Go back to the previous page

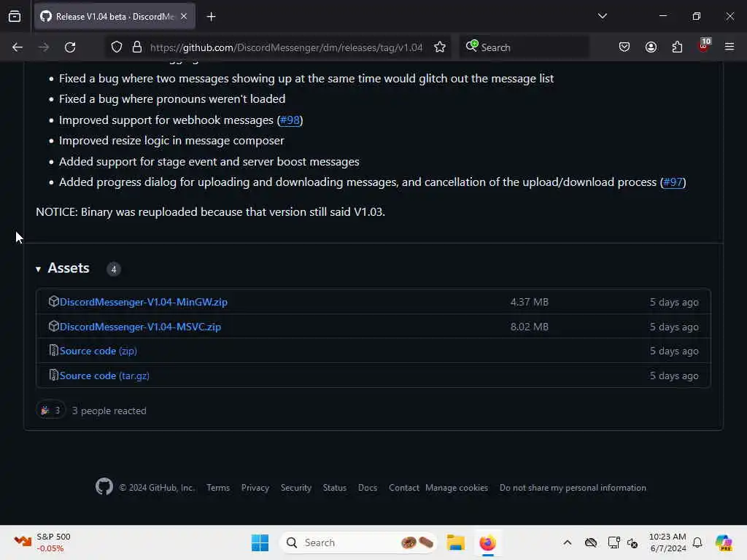(18, 47)
